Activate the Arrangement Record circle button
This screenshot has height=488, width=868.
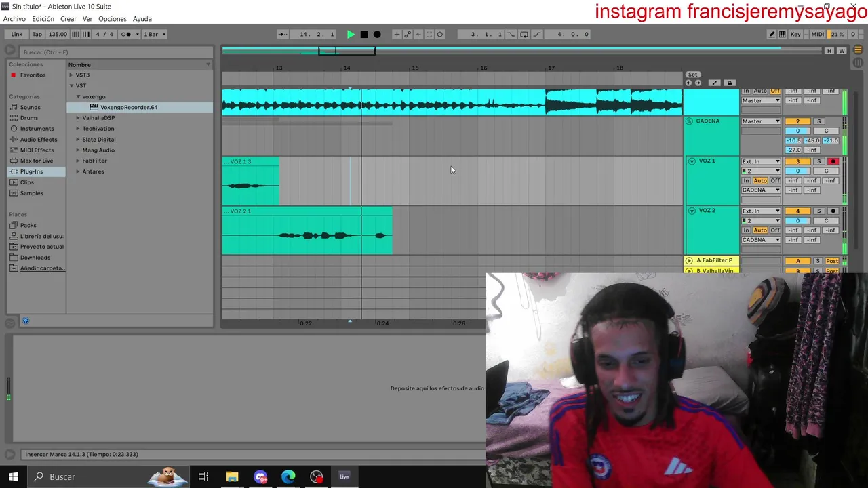[377, 34]
